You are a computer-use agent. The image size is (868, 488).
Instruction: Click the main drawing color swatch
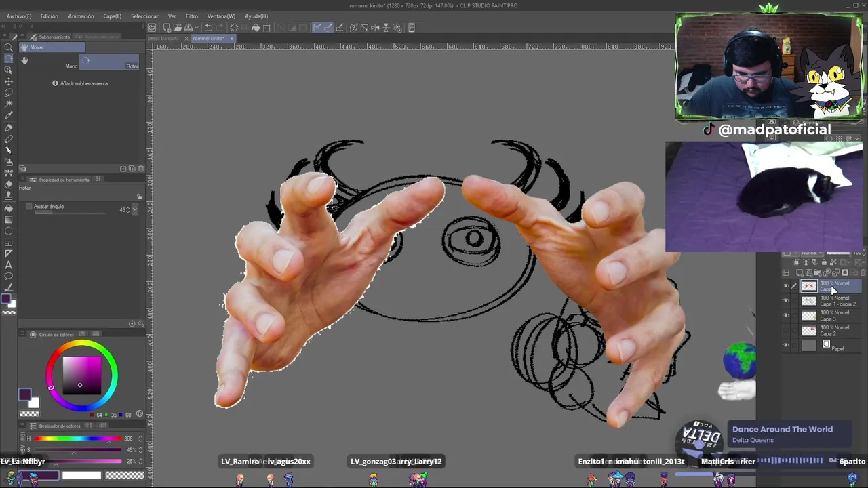[24, 394]
